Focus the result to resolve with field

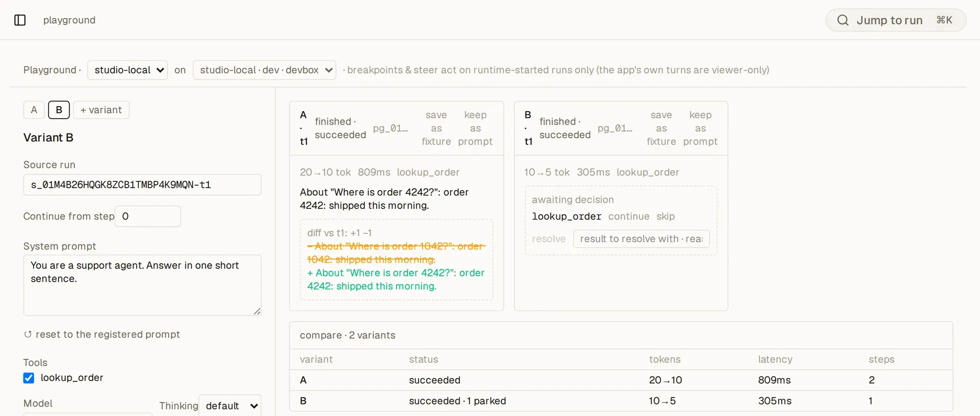(641, 239)
